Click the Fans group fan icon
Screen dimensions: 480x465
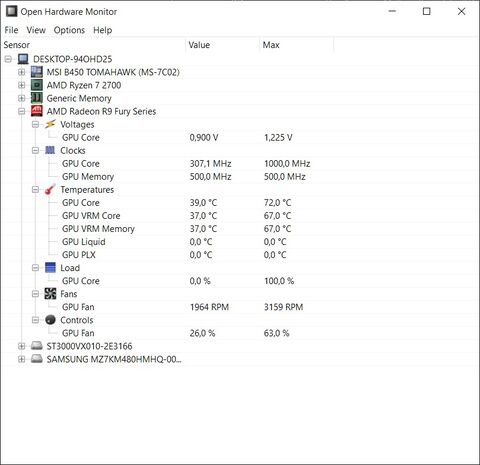(x=50, y=294)
